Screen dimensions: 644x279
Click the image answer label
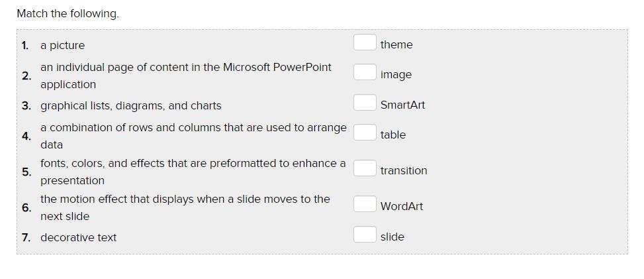click(x=396, y=74)
